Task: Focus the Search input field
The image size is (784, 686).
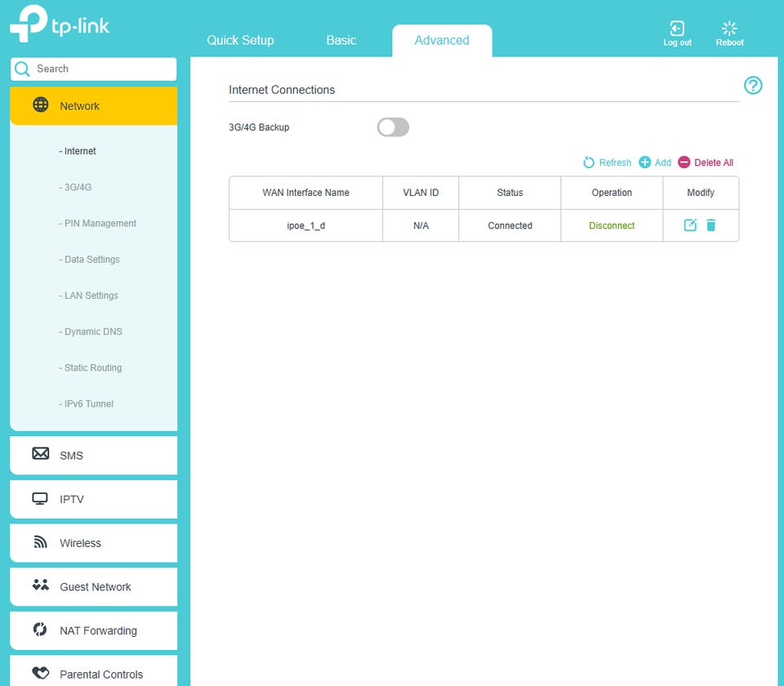Action: point(93,69)
